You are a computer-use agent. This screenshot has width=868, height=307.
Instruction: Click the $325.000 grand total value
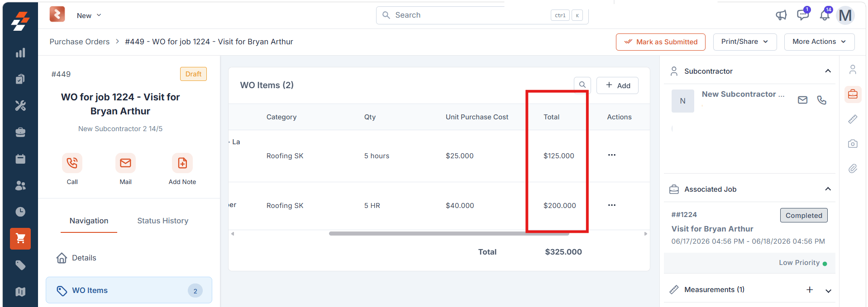pos(563,252)
